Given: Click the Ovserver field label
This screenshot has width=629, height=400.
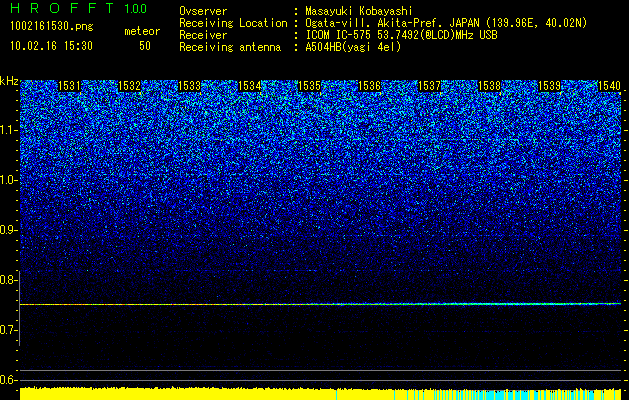Looking at the screenshot, I should point(203,11).
